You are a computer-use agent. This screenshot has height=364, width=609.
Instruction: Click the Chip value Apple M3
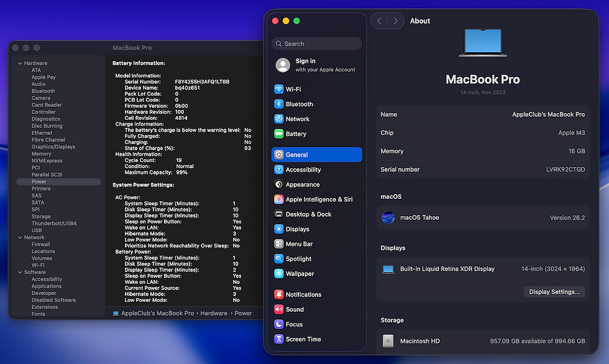click(571, 133)
